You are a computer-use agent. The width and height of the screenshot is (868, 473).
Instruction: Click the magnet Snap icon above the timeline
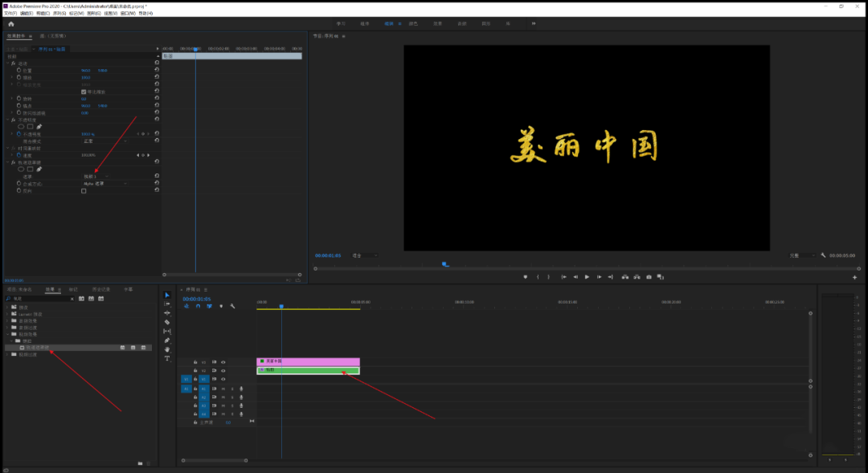click(x=198, y=307)
